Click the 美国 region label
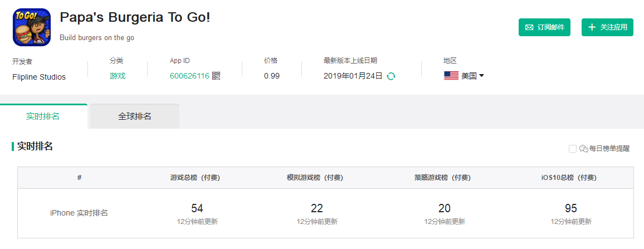The width and height of the screenshot is (644, 249). pyautogui.click(x=469, y=76)
